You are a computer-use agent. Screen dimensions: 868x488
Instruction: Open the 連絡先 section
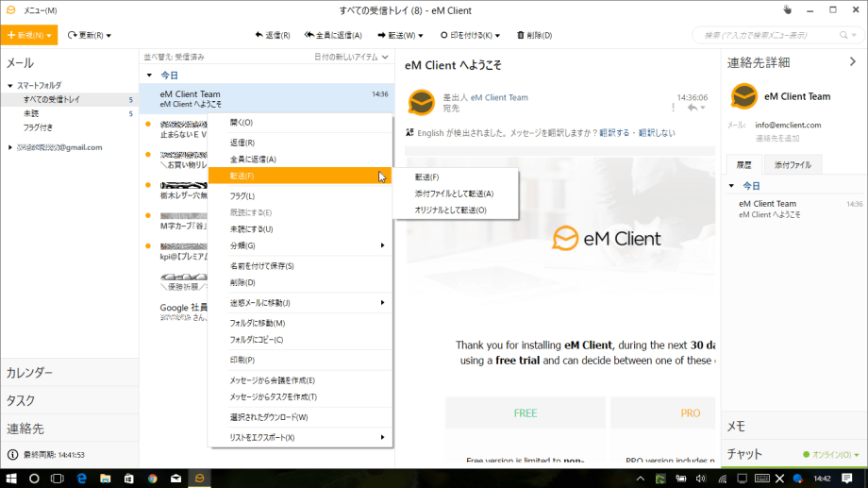[70, 429]
